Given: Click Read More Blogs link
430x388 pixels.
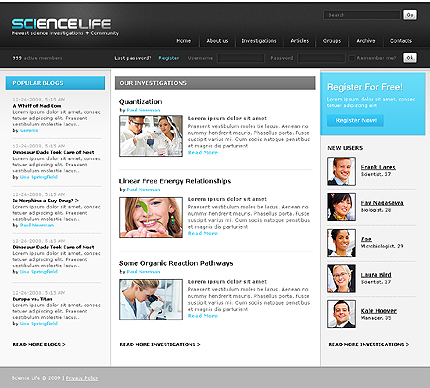Looking at the screenshot, I should 39,344.
